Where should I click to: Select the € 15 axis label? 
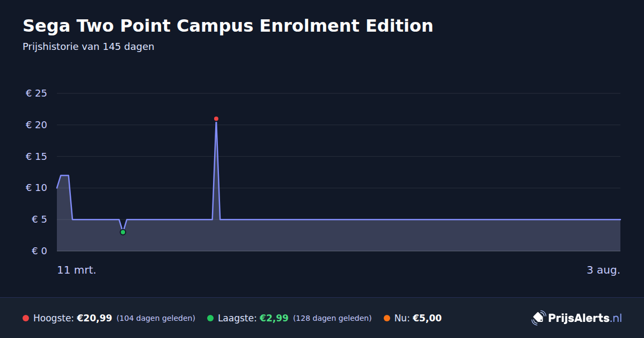(x=36, y=157)
